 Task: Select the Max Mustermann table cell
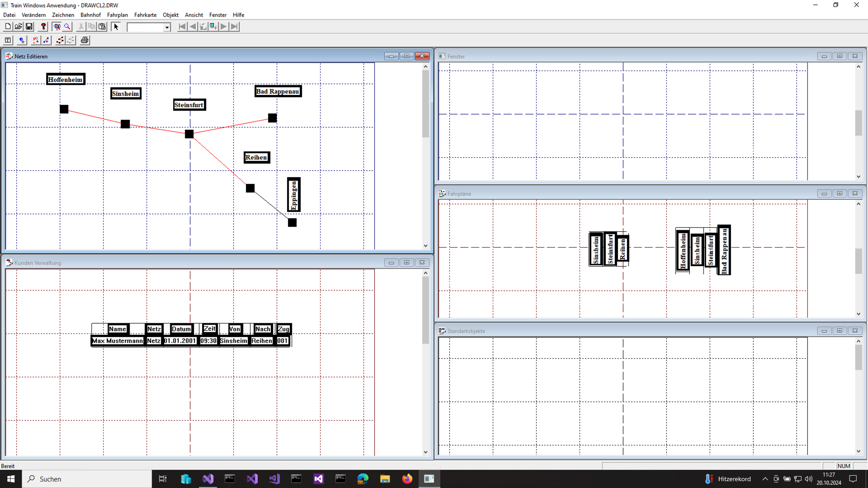(118, 341)
